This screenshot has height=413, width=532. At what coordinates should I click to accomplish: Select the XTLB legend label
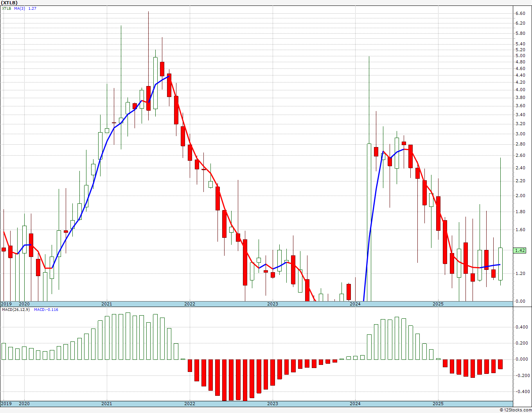point(7,8)
